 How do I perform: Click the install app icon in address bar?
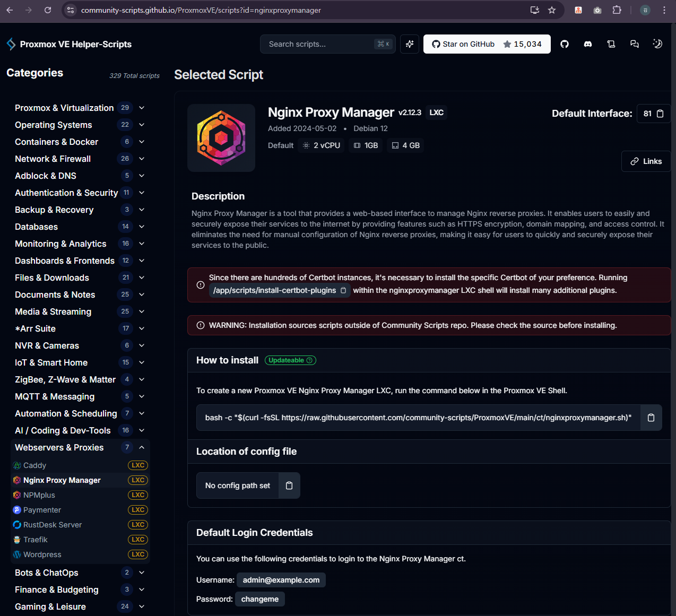click(535, 10)
